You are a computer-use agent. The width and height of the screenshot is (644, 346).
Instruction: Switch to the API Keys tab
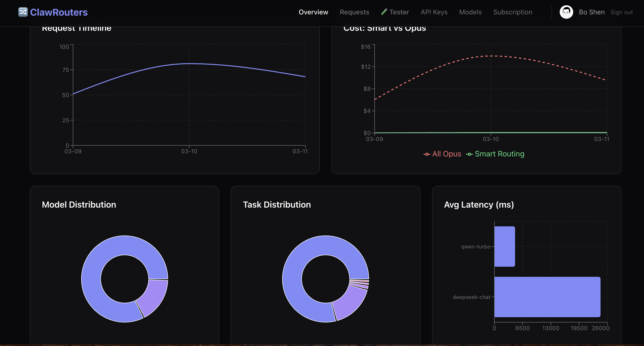[x=434, y=12]
